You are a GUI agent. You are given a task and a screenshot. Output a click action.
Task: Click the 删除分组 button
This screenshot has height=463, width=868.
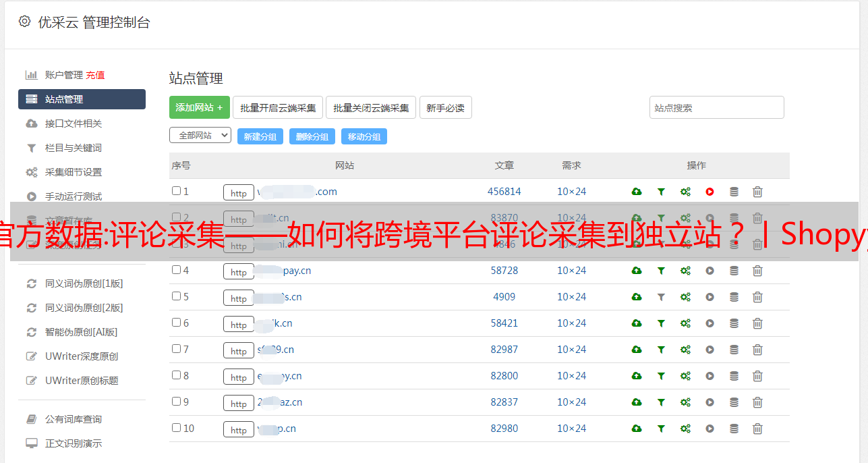pos(312,136)
